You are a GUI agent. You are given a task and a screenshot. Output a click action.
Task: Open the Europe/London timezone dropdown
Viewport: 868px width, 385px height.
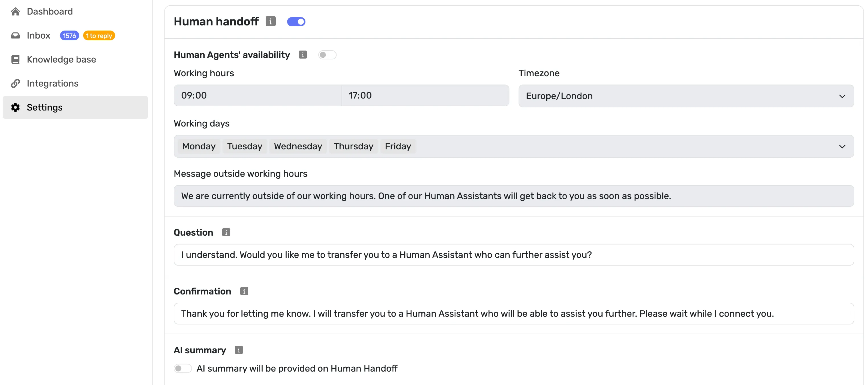click(686, 96)
